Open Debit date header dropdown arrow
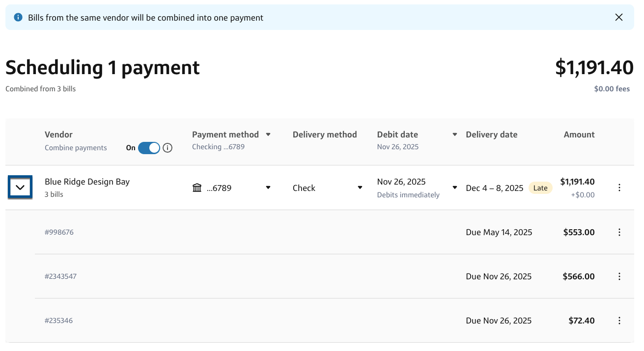Viewport: 644px width, 351px height. pos(455,135)
